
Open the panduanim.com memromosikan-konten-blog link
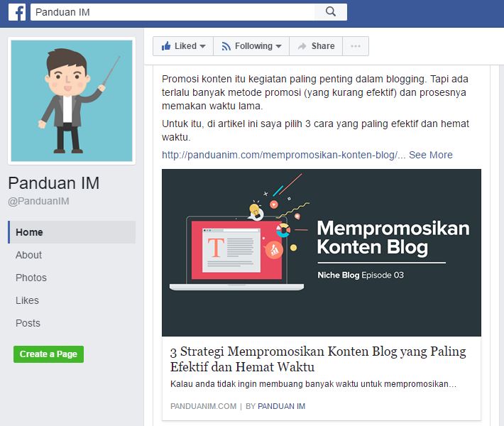283,155
